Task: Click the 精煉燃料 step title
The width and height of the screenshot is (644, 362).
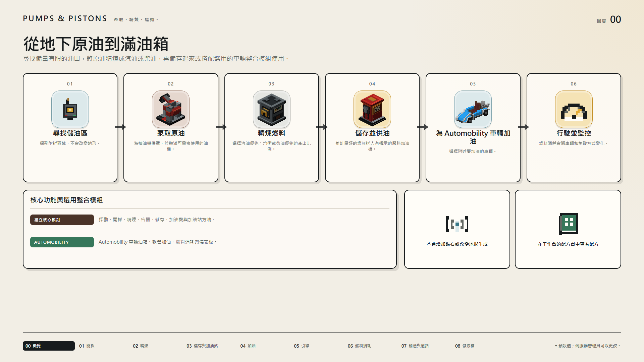Action: (x=272, y=133)
